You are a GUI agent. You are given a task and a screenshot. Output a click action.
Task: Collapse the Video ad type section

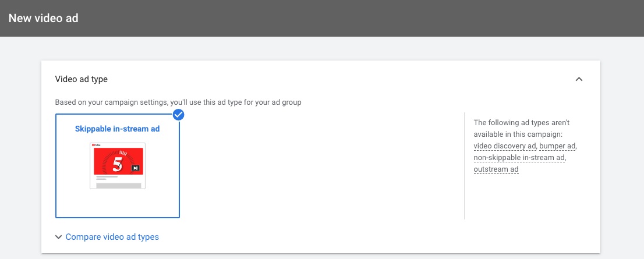point(579,79)
